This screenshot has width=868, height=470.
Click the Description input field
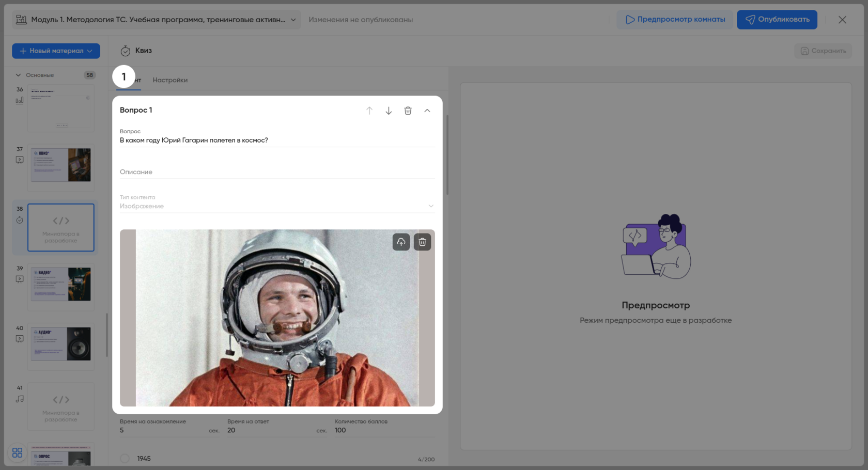coord(277,172)
